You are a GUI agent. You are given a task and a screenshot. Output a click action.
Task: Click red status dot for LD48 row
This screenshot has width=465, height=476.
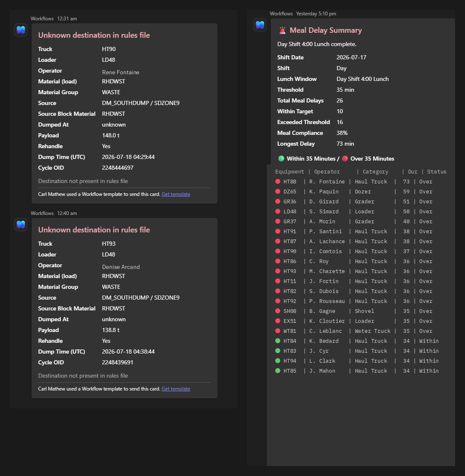(x=278, y=211)
